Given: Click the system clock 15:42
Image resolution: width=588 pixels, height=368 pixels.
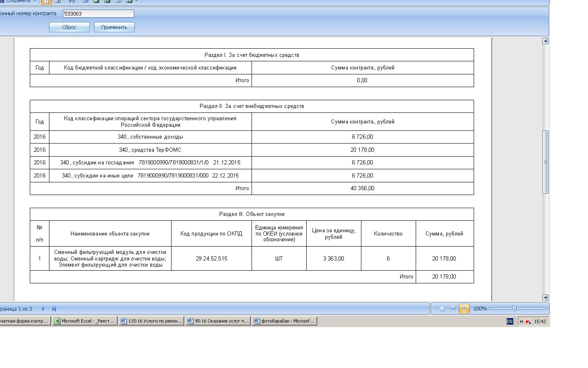Looking at the screenshot, I should click(x=540, y=321).
